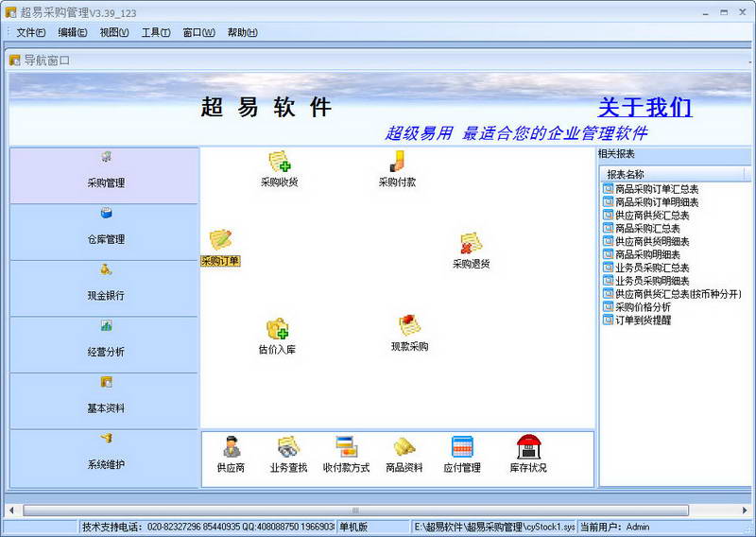Open the 编辑(E) menu
The image size is (756, 537).
pos(73,32)
